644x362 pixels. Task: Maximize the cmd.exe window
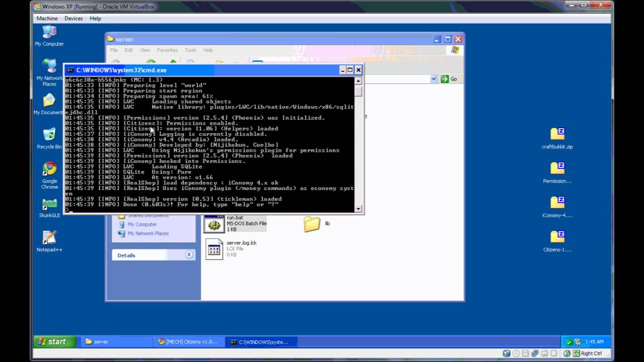pos(350,70)
